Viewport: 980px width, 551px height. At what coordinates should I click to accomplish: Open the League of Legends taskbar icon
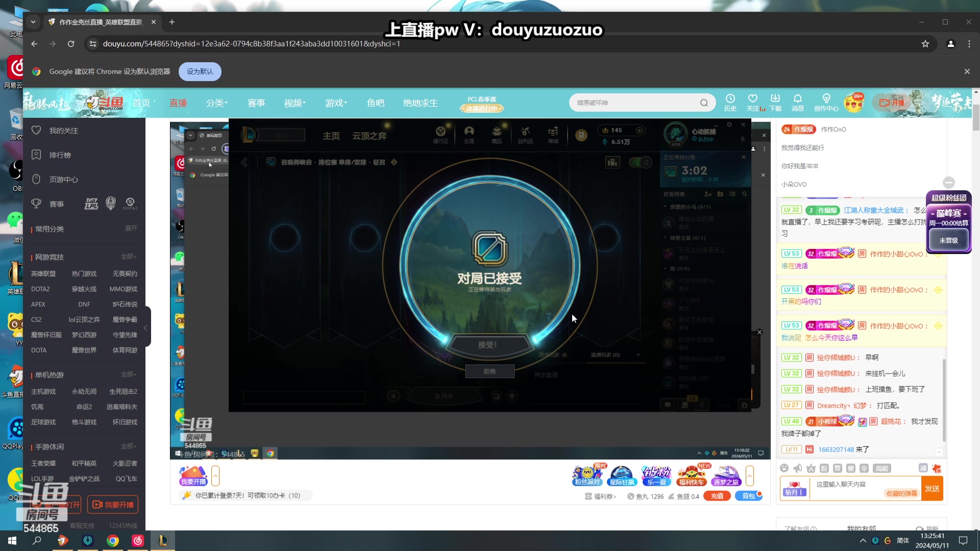click(x=162, y=540)
